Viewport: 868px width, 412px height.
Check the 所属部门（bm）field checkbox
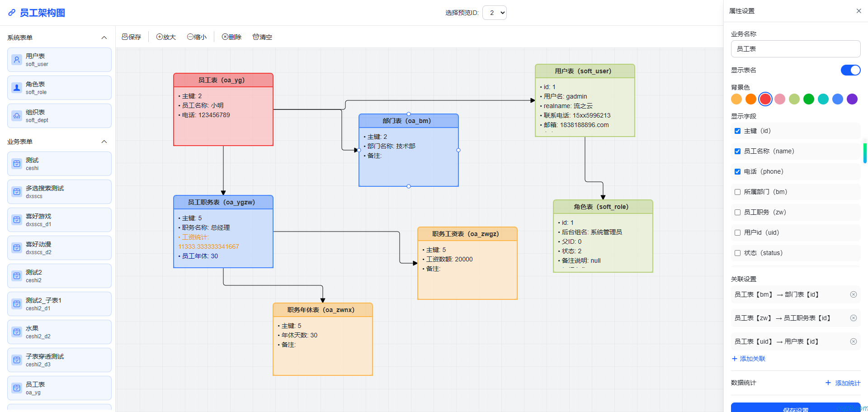737,192
